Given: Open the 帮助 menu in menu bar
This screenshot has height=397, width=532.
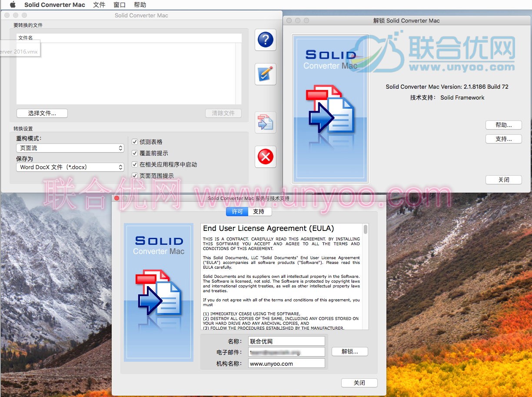Looking at the screenshot, I should [140, 5].
